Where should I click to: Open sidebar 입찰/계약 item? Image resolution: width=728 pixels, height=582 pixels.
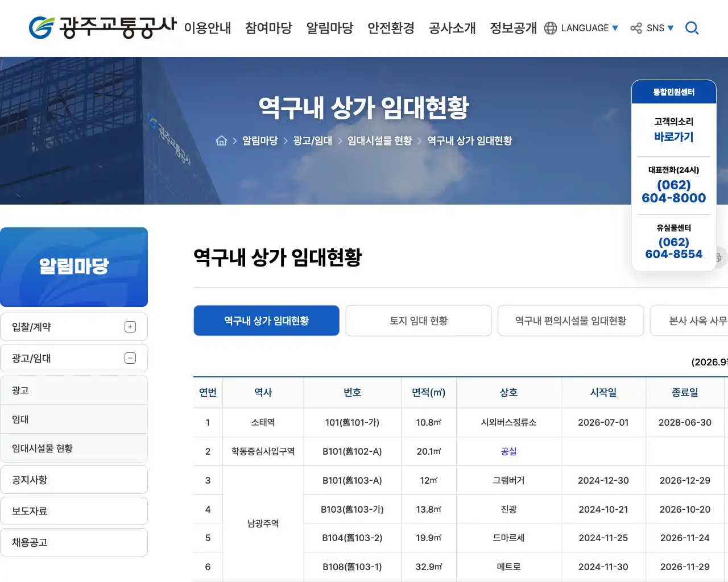(x=74, y=327)
